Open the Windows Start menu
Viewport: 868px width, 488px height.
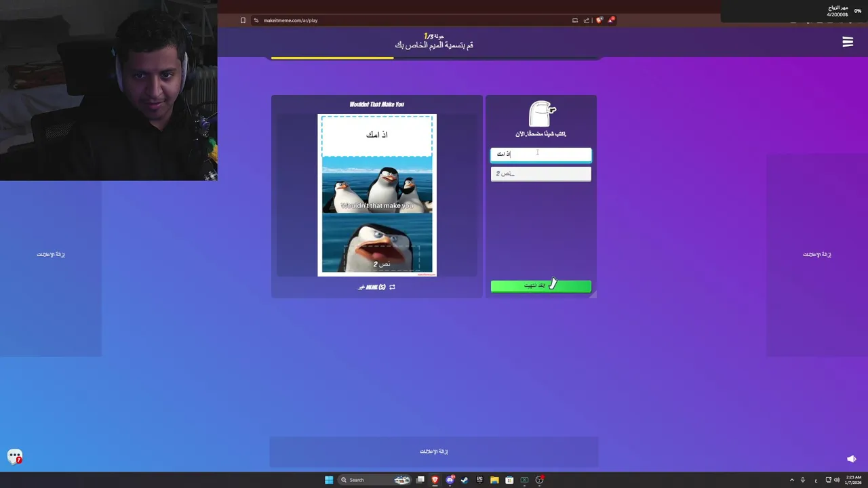pos(329,480)
